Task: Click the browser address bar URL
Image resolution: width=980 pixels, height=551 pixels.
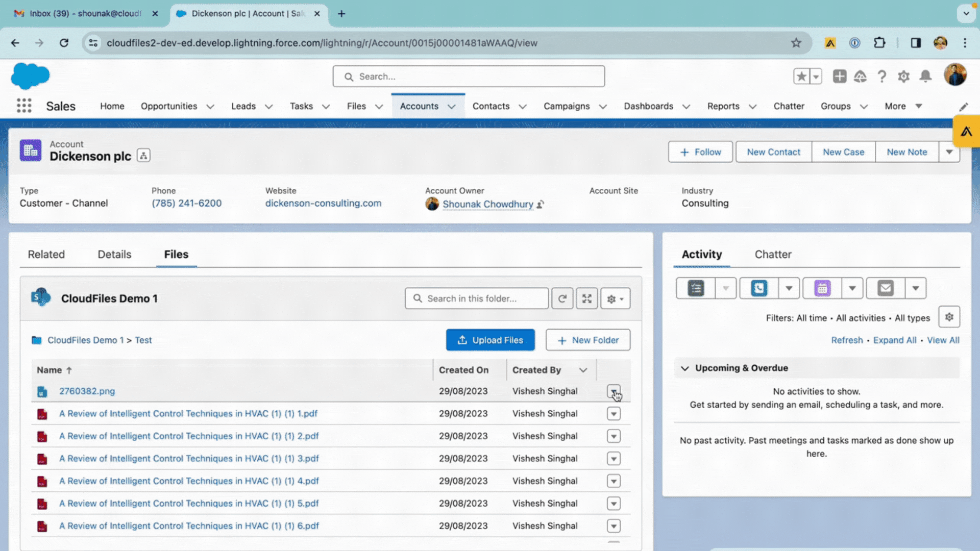Action: click(x=322, y=43)
